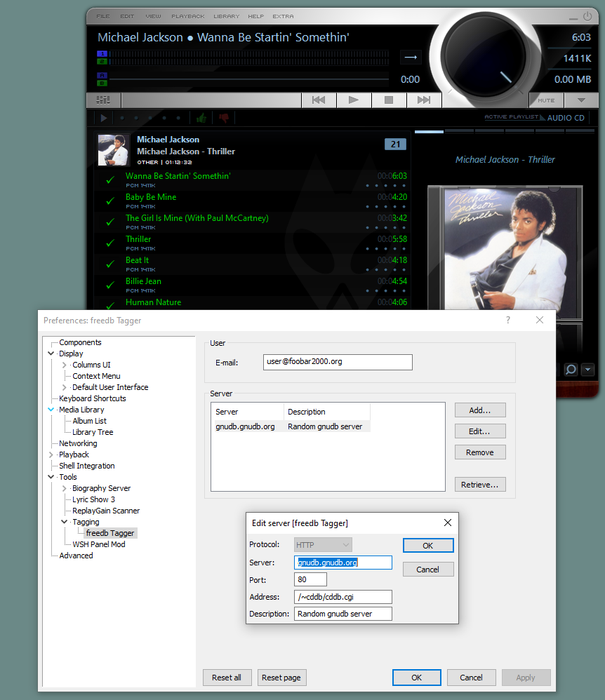
Task: Turn the large volume knob
Action: pos(485,55)
